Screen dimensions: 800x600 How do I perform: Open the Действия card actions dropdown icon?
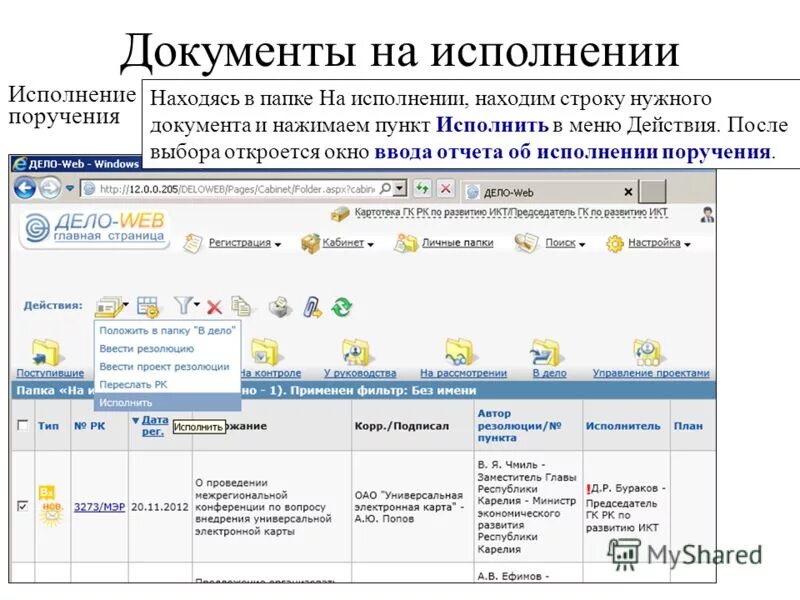tap(112, 307)
